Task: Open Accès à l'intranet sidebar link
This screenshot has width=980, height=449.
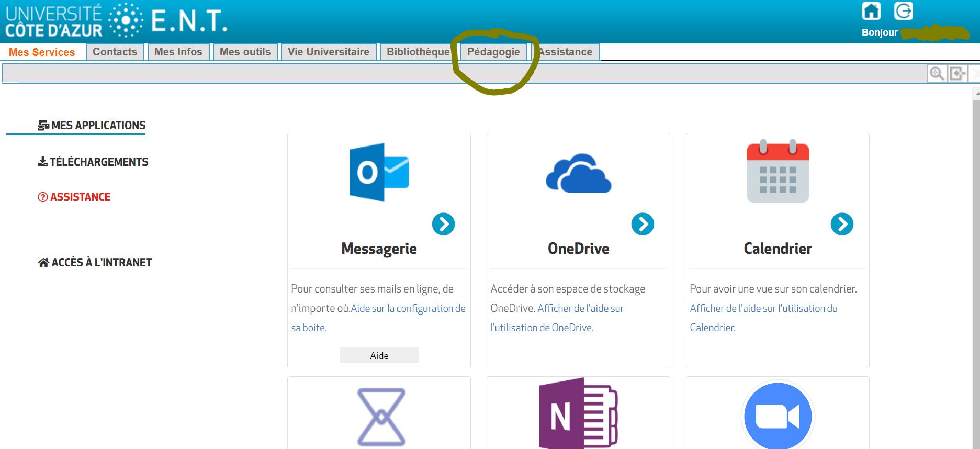Action: click(x=95, y=263)
